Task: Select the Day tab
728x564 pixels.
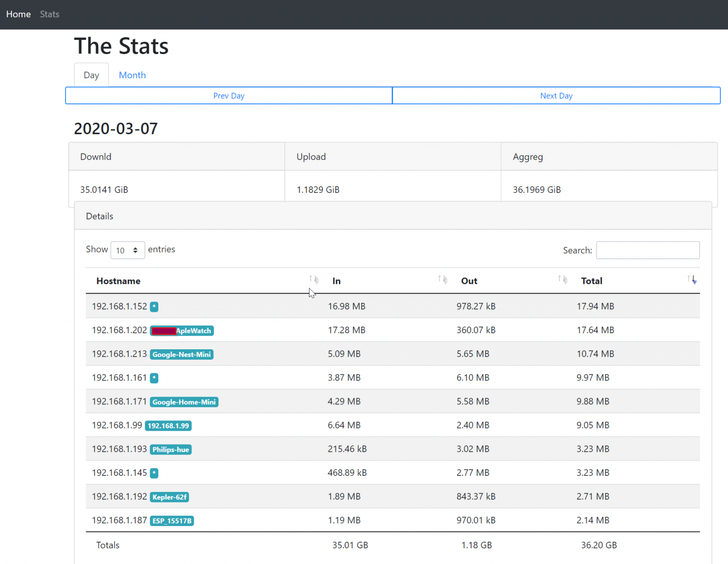Action: 91,75
